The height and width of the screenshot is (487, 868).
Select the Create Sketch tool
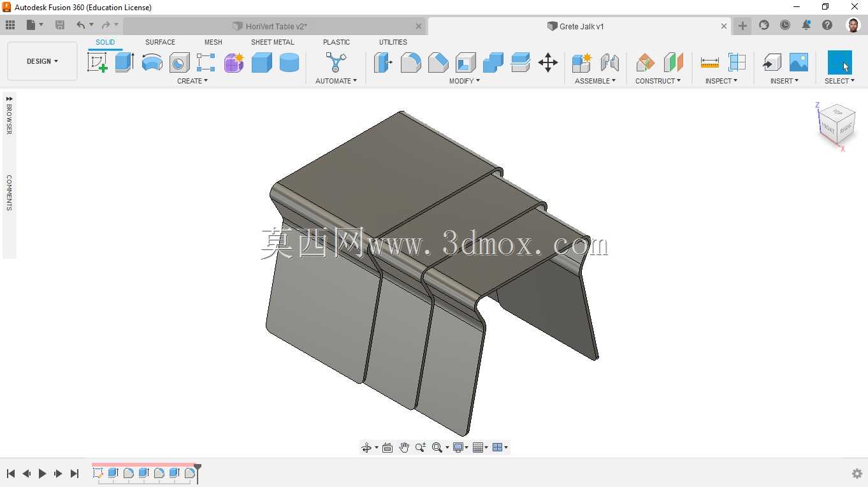coord(97,62)
